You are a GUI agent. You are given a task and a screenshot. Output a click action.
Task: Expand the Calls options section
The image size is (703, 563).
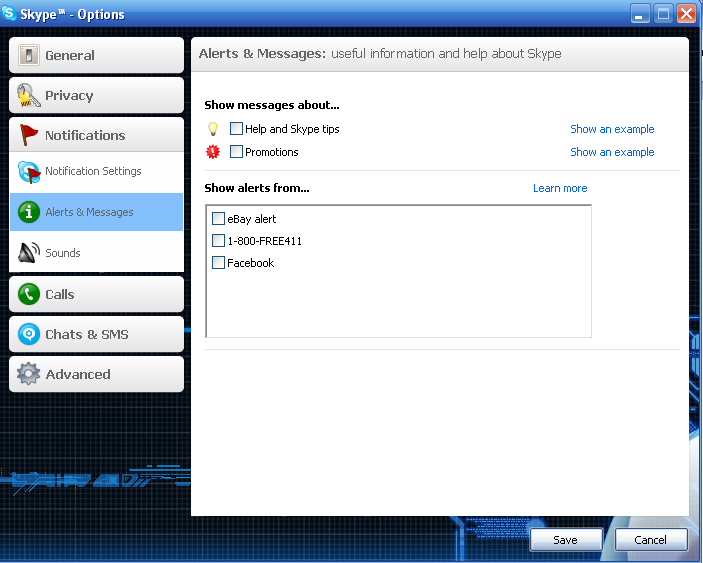click(96, 294)
